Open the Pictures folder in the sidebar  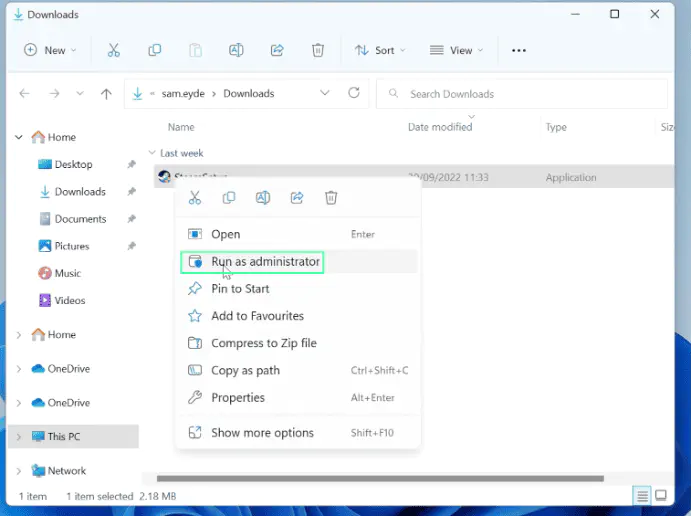72,246
